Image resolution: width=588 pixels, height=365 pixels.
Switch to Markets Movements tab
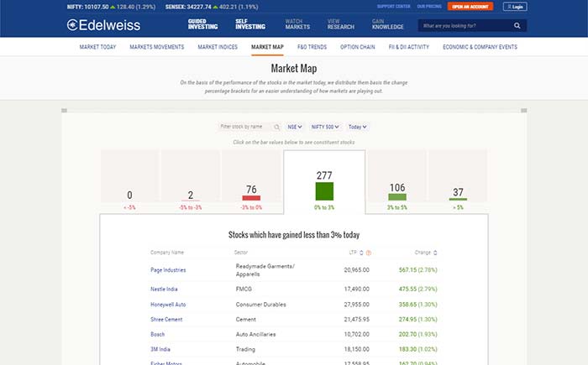(157, 47)
